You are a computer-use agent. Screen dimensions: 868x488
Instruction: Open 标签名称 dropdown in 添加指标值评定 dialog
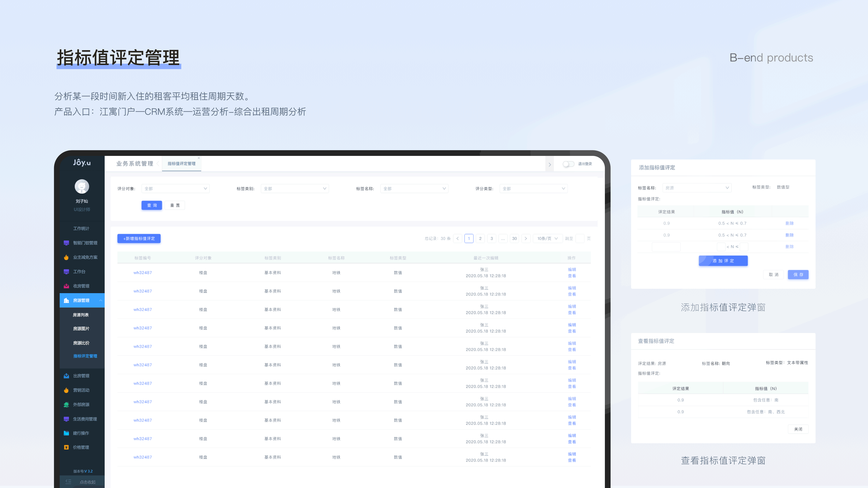pos(697,188)
